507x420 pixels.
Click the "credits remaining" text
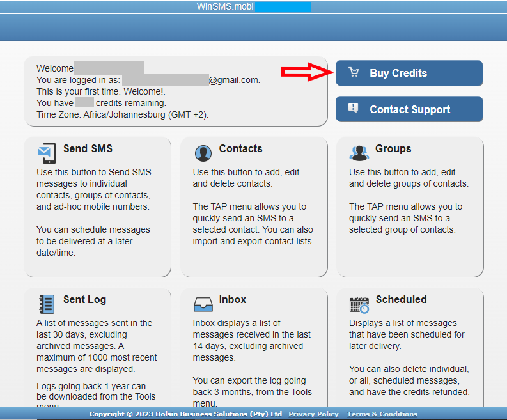131,103
